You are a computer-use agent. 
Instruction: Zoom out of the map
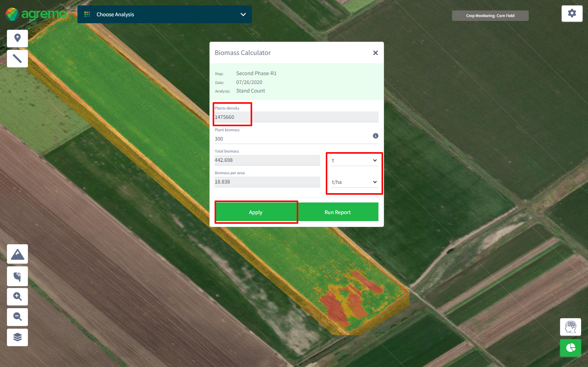point(17,317)
